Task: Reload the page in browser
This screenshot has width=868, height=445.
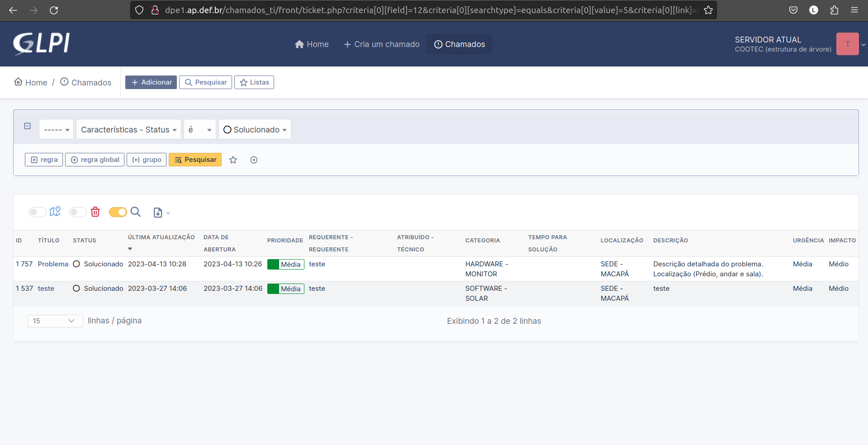Action: coord(54,10)
